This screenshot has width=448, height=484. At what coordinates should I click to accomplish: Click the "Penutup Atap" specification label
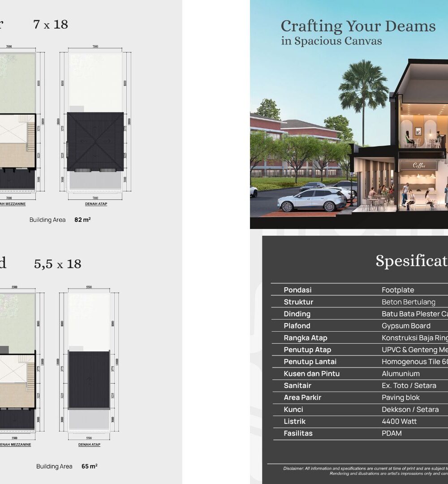[307, 350]
